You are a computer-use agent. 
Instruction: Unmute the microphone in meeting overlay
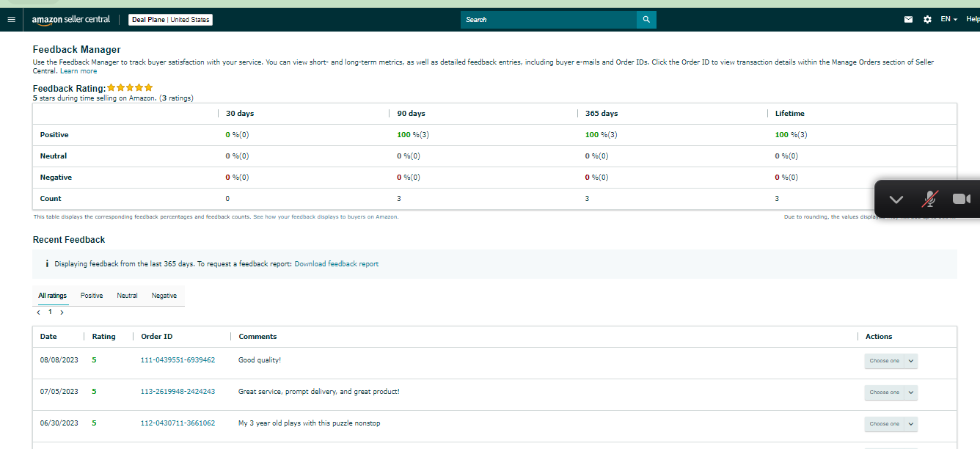[930, 199]
